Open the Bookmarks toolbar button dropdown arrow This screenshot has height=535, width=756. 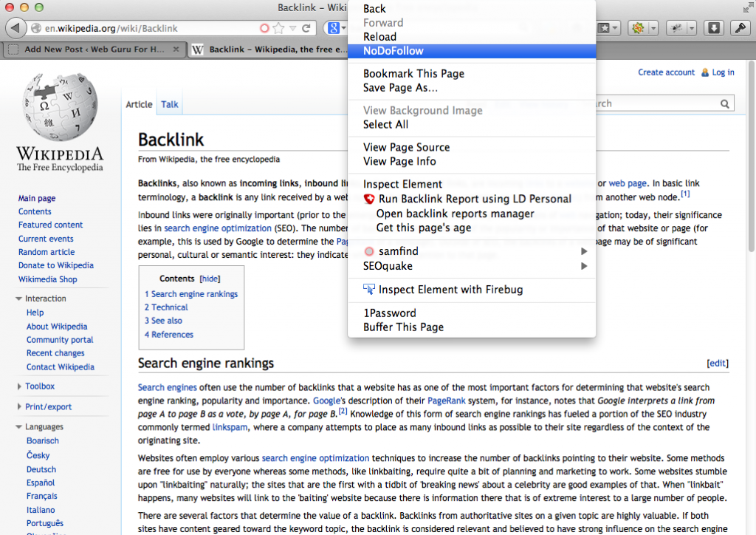615,29
